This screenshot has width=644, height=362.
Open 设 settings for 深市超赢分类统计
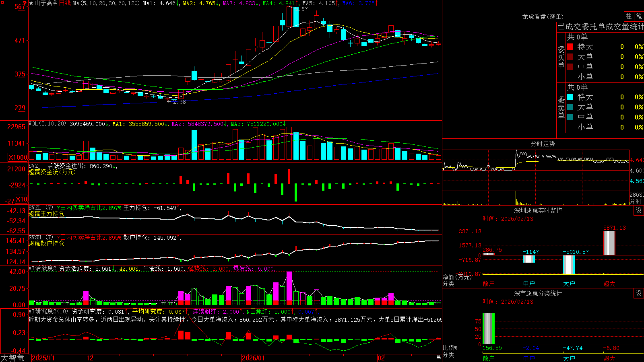coord(639,293)
